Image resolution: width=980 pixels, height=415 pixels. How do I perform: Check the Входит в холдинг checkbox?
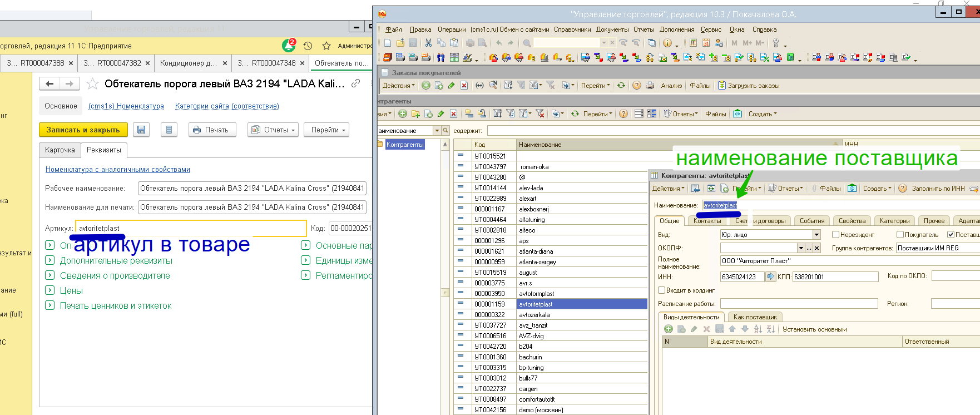tap(661, 290)
